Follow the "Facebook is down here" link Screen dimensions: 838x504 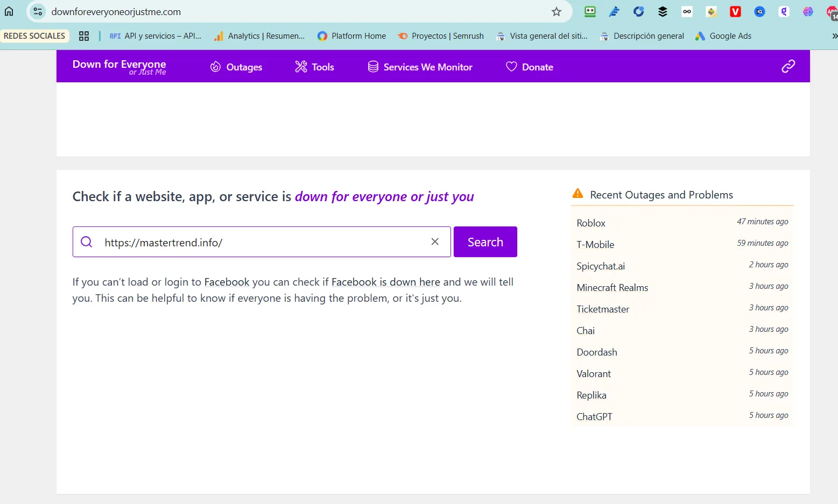point(385,282)
